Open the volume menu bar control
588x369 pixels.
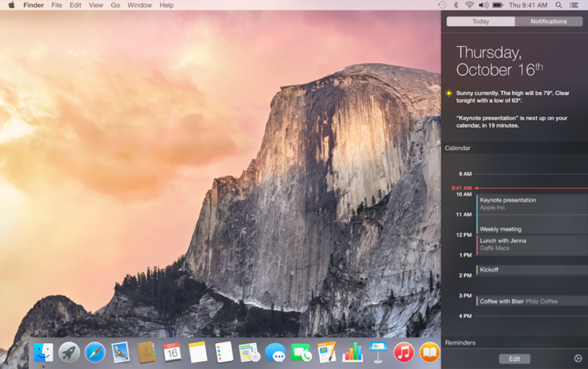483,5
